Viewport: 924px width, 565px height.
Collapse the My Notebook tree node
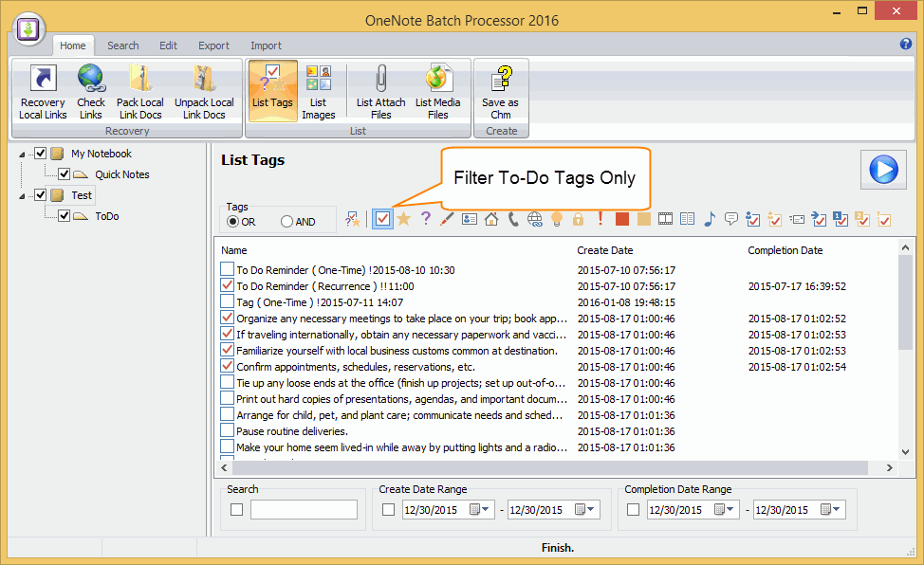pos(22,155)
